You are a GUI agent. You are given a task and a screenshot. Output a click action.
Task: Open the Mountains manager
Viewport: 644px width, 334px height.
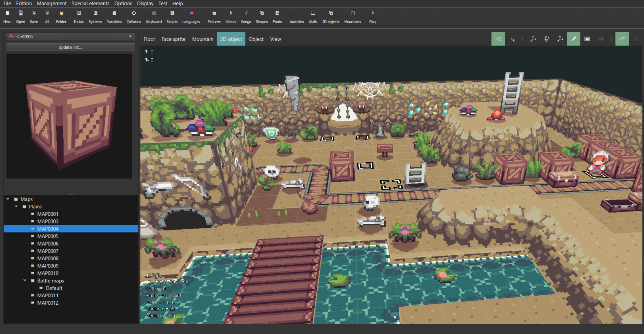[x=353, y=17]
